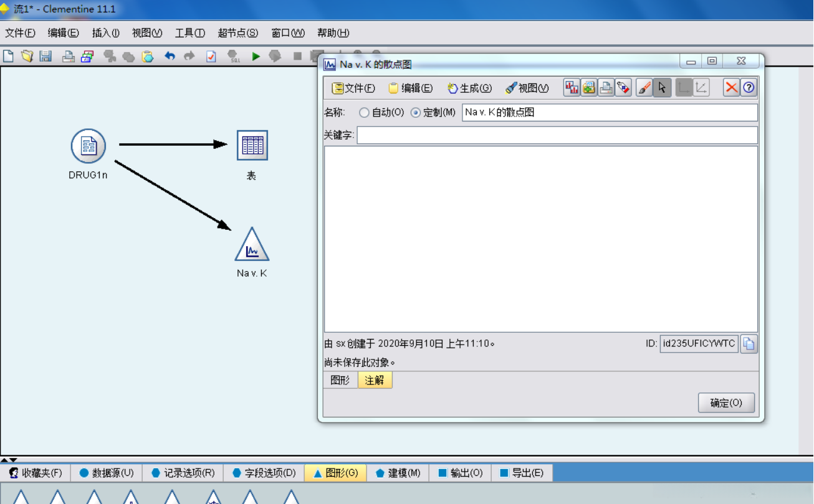Viewport: 814px width, 504px height.
Task: Print using the main toolbar printer icon
Action: click(68, 56)
